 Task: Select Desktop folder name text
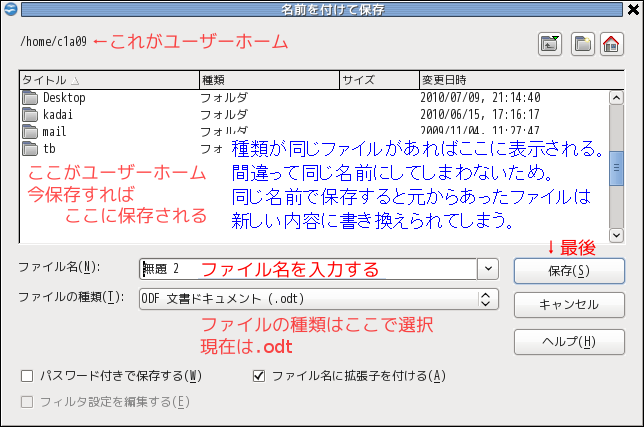(x=64, y=98)
